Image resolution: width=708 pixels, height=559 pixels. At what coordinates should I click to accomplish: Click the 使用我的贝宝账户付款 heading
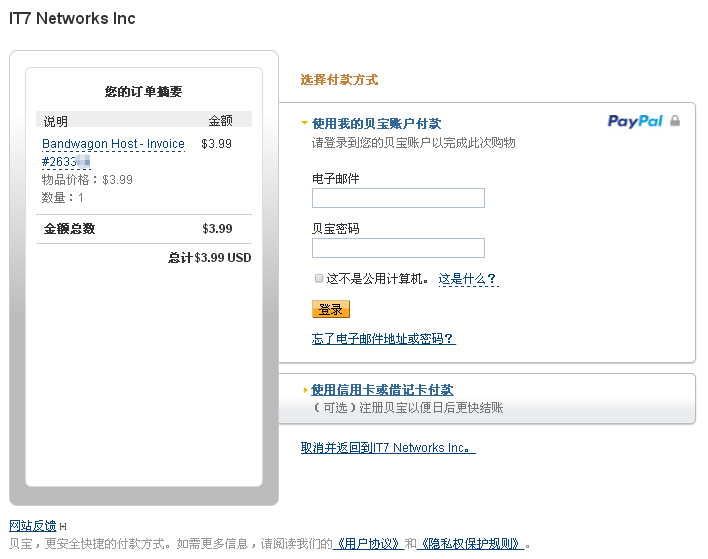(376, 123)
